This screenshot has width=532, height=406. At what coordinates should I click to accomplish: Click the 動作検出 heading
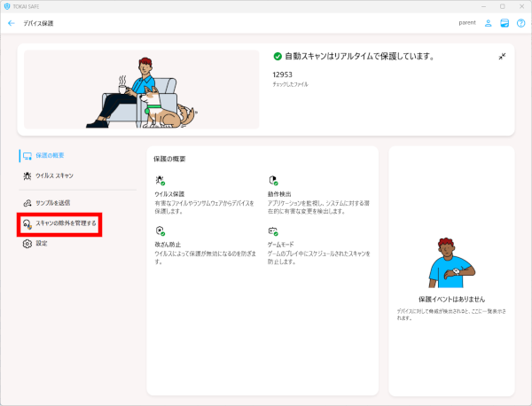279,194
